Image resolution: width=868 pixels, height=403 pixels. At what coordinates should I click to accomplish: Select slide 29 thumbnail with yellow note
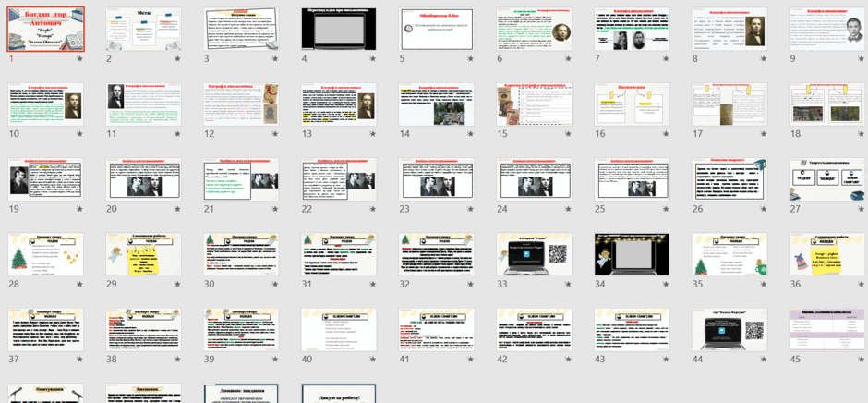[144, 254]
